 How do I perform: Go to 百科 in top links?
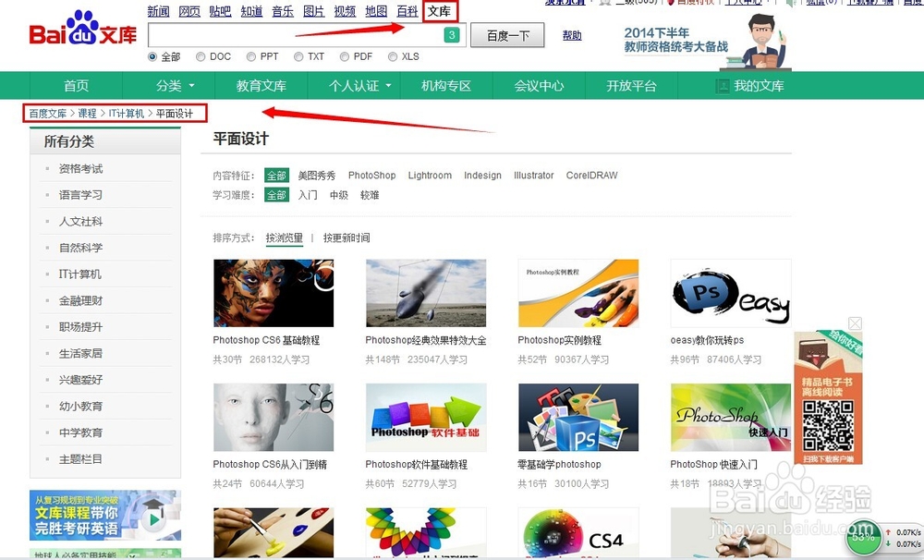407,11
